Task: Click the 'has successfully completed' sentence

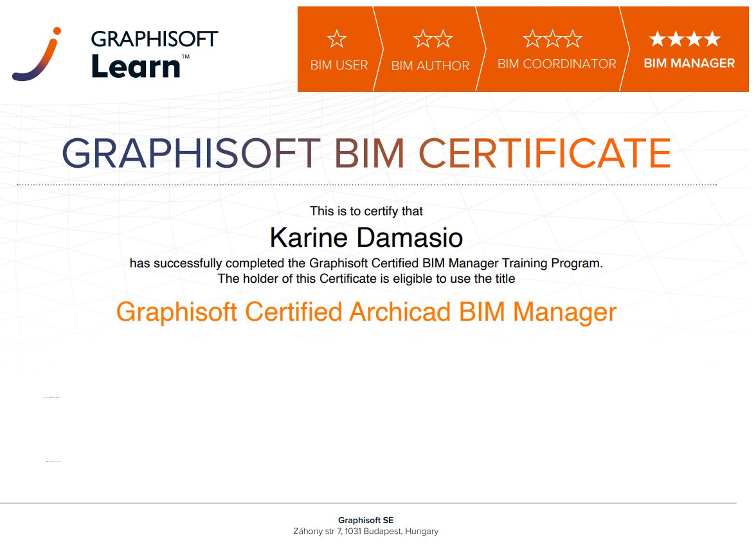Action: pyautogui.click(x=366, y=263)
